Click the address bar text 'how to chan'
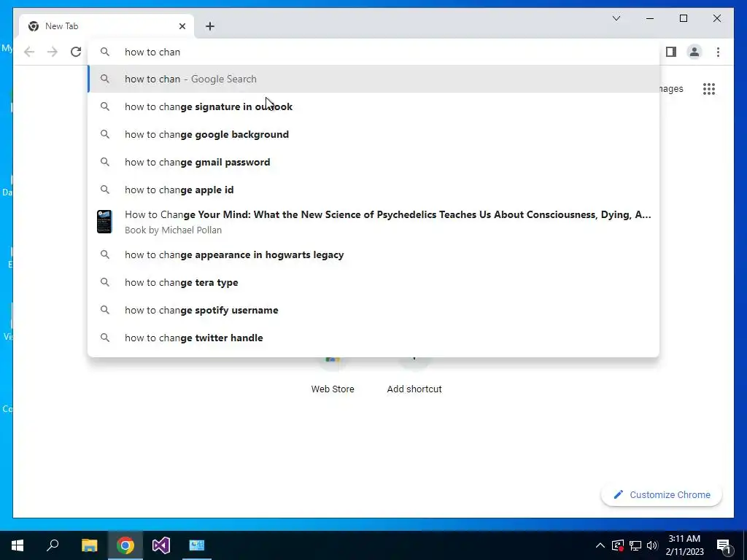747x560 pixels. pos(152,52)
